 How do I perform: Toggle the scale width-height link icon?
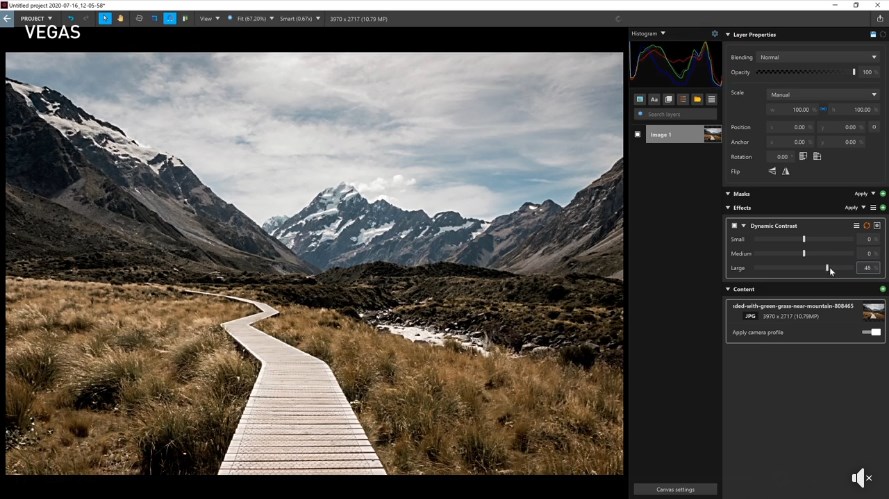(823, 109)
